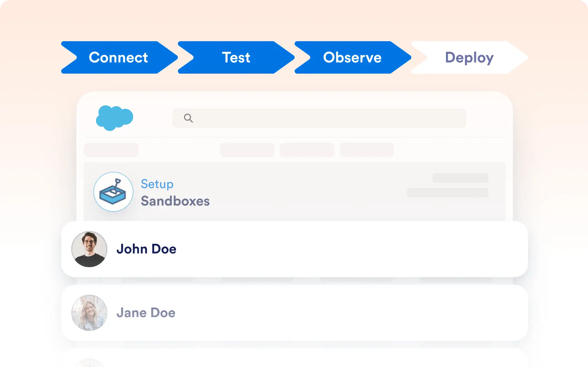
Task: Go to the Observe step
Action: (x=353, y=57)
